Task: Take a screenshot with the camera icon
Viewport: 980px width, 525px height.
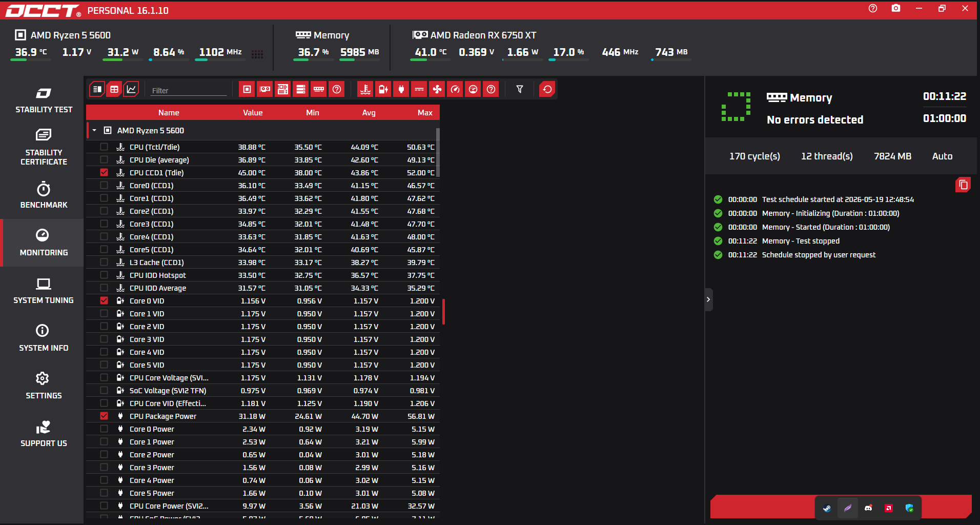Action: [x=896, y=8]
